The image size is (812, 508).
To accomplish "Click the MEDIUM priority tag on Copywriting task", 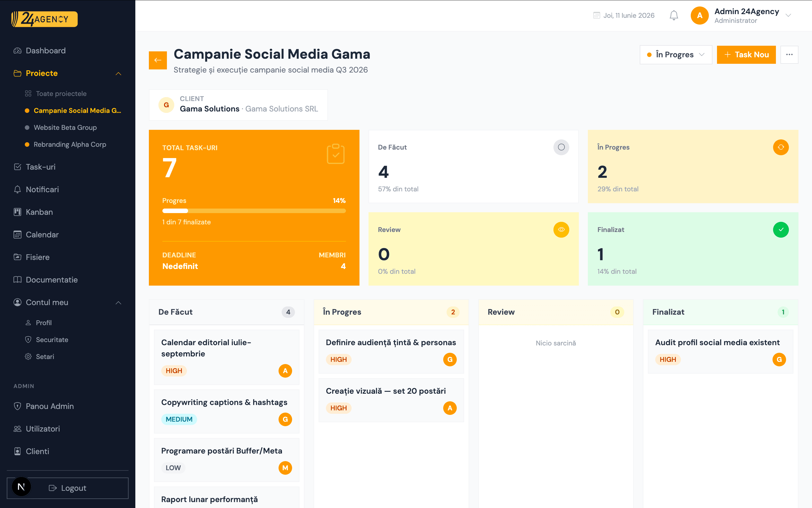I will 179,419.
